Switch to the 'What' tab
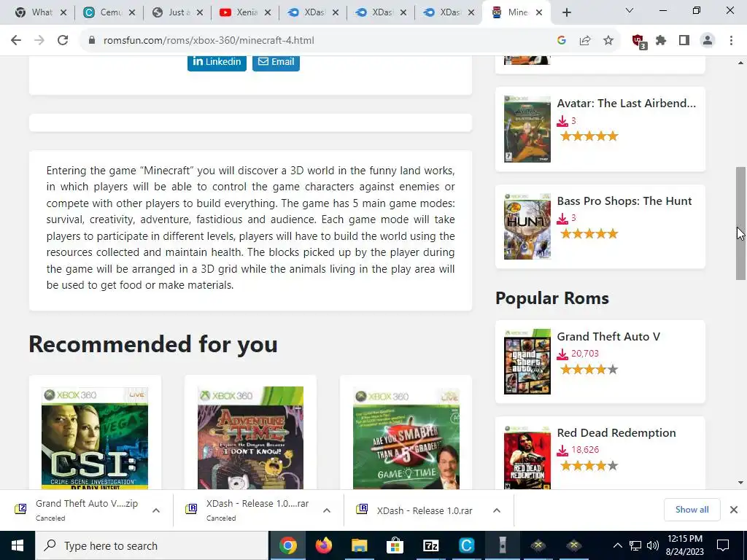 (41, 12)
